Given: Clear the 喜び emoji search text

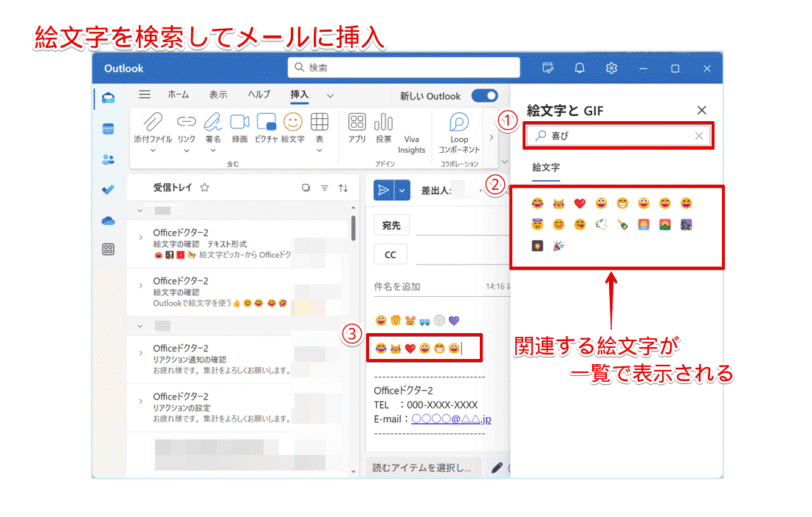Looking at the screenshot, I should [x=699, y=136].
